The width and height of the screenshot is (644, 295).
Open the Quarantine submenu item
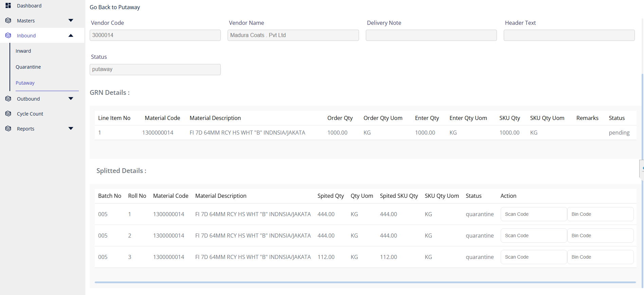tap(28, 67)
